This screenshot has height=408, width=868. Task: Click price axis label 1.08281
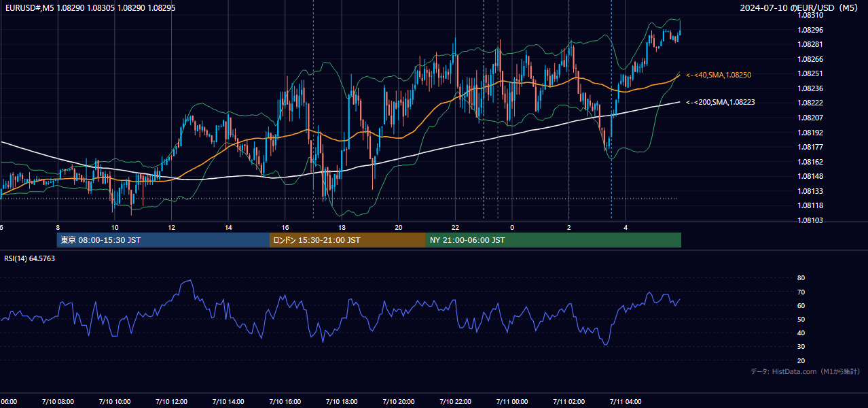click(810, 44)
